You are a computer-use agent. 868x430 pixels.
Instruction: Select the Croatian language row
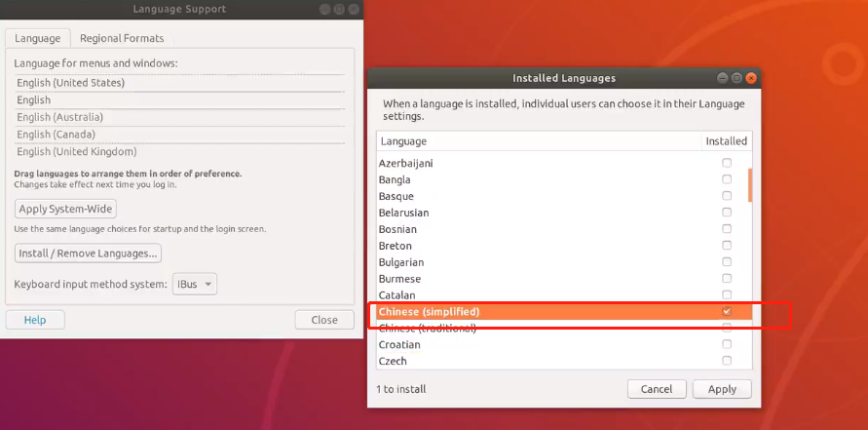[x=564, y=344]
